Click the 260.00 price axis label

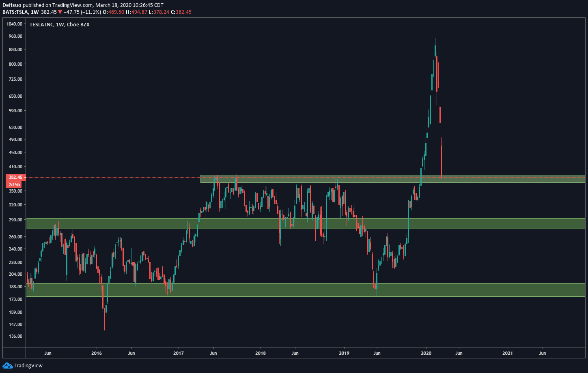click(x=15, y=237)
